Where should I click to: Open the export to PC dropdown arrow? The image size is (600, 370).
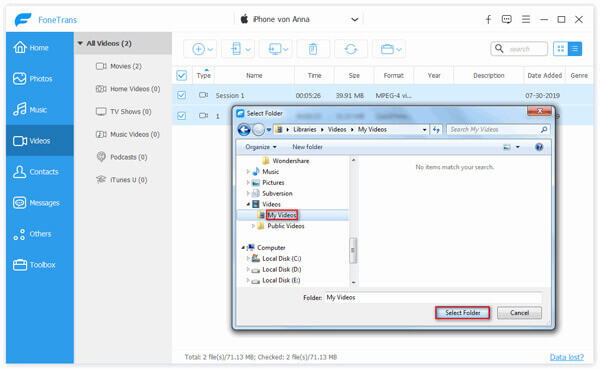click(x=286, y=49)
